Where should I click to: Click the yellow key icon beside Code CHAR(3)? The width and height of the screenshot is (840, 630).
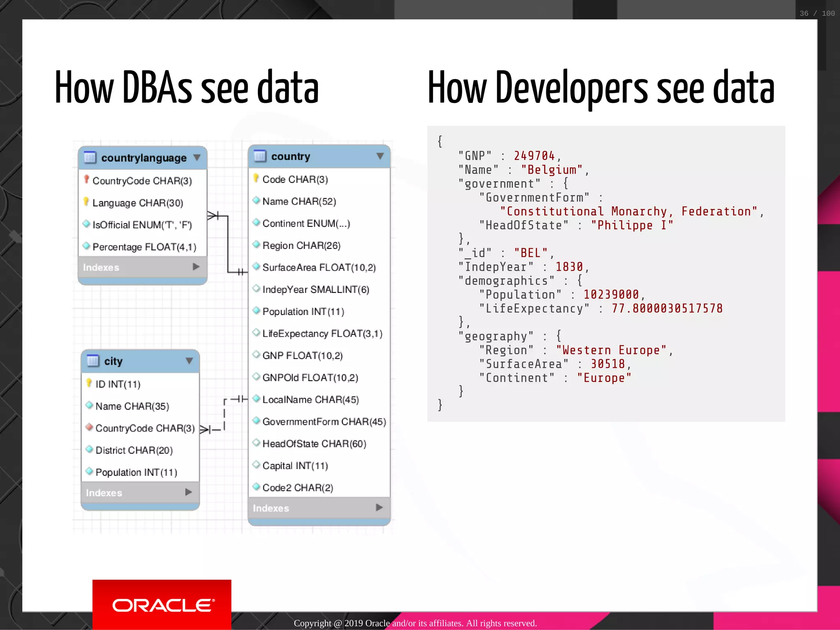pyautogui.click(x=256, y=178)
